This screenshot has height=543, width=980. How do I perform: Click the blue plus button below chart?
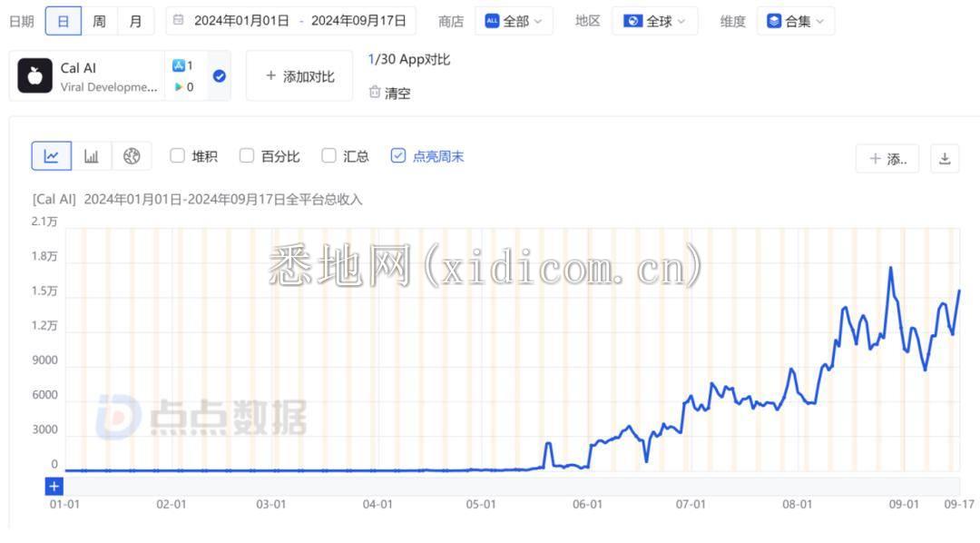[54, 486]
